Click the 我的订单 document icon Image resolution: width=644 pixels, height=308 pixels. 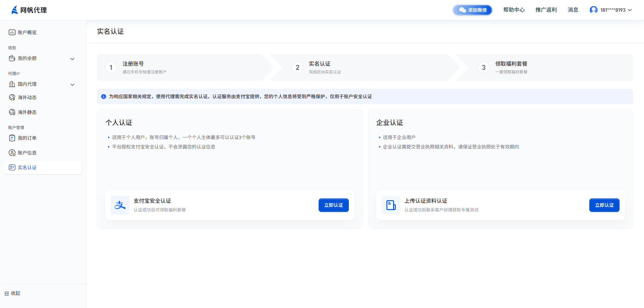click(x=12, y=138)
